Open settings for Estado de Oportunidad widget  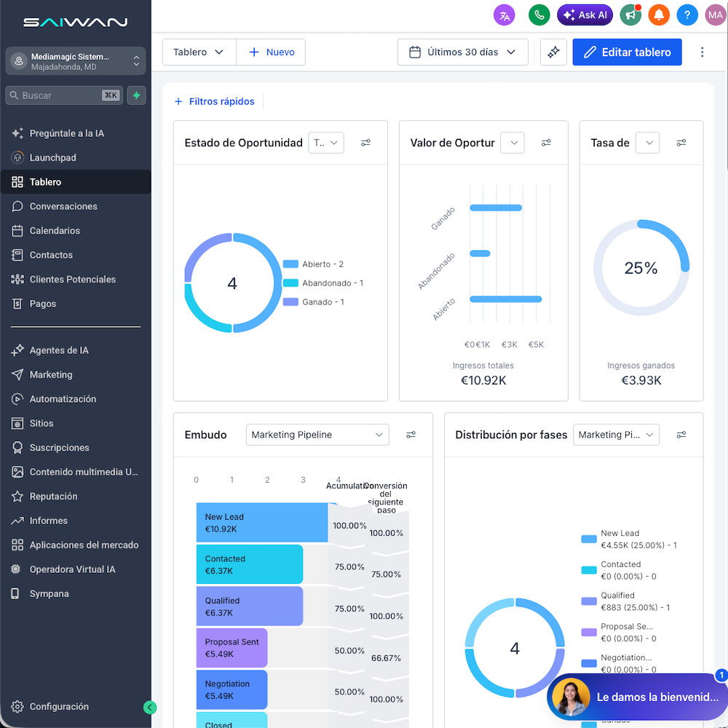366,143
